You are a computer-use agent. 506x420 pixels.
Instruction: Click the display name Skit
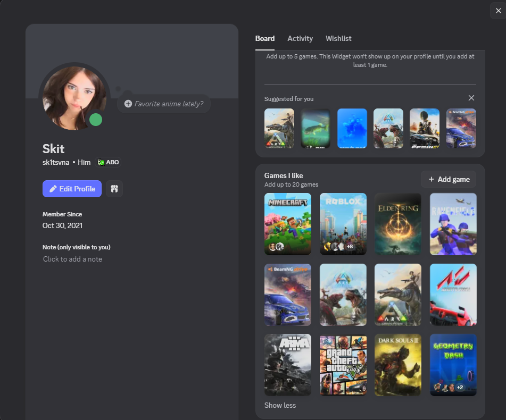coord(54,149)
